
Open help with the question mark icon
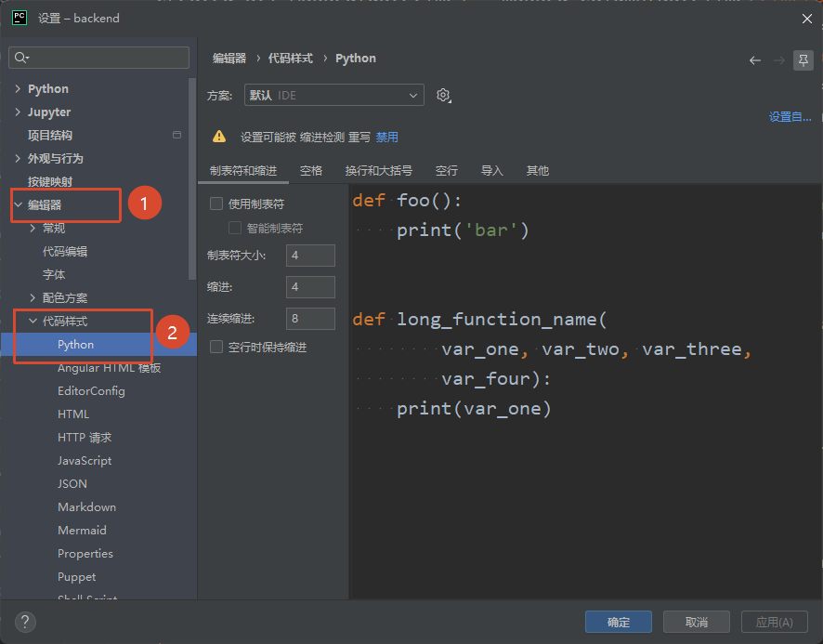point(25,622)
